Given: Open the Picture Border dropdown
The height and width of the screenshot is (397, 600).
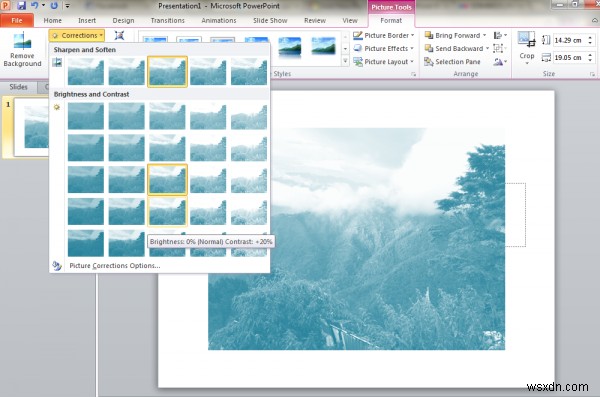Looking at the screenshot, I should click(x=384, y=36).
